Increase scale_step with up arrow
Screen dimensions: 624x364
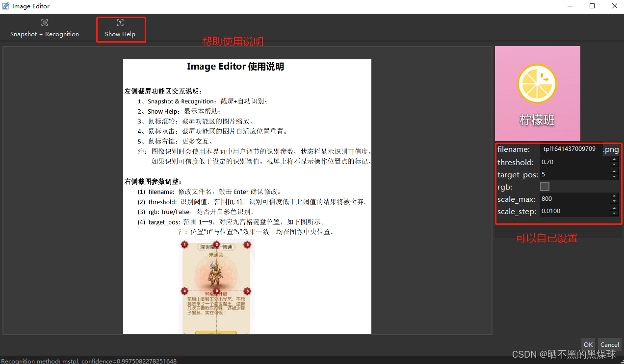[x=614, y=208]
